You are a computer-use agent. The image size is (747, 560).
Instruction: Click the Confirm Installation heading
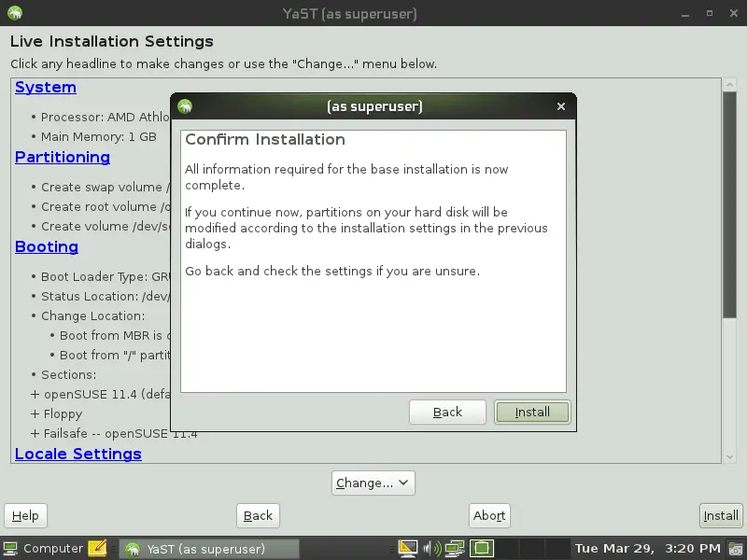pyautogui.click(x=265, y=139)
